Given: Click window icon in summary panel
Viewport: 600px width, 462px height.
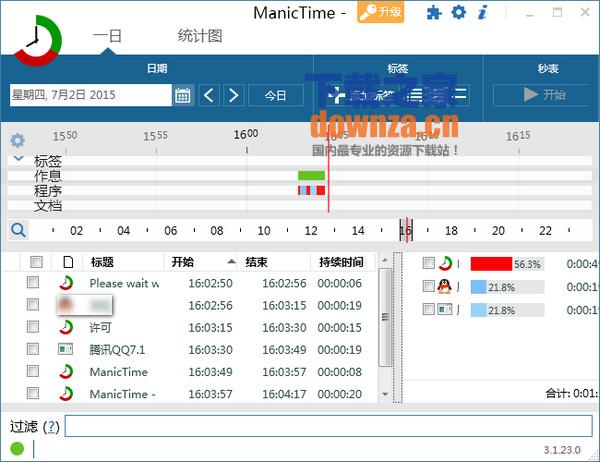Looking at the screenshot, I should tap(445, 309).
